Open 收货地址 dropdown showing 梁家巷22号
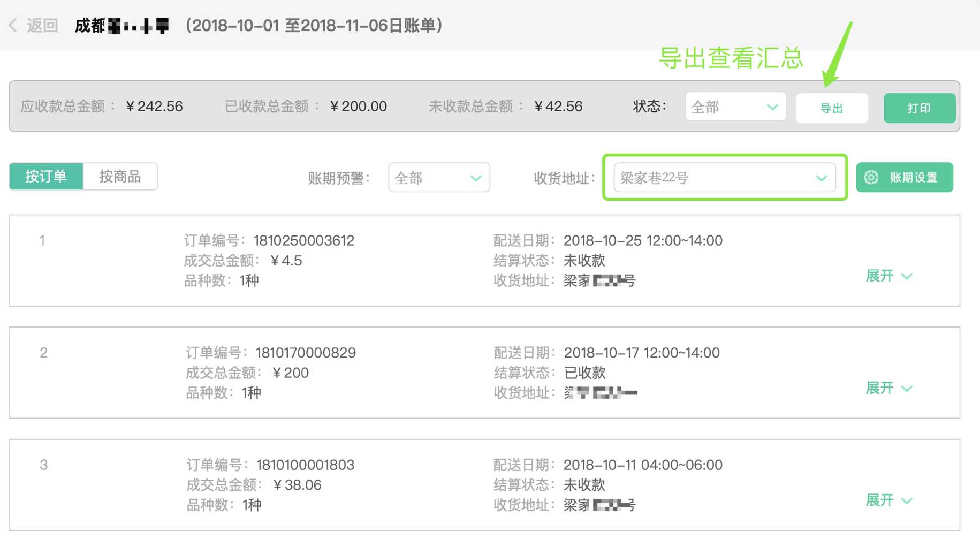 pyautogui.click(x=724, y=178)
